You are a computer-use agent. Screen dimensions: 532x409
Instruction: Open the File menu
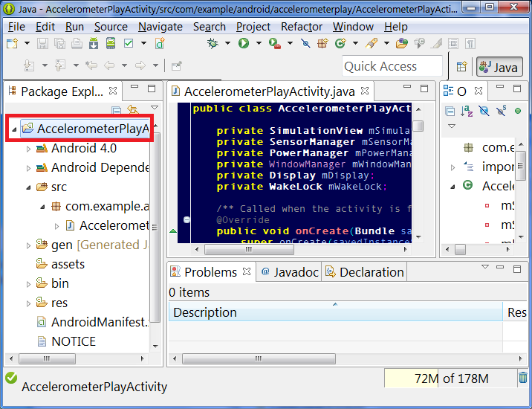coord(16,27)
